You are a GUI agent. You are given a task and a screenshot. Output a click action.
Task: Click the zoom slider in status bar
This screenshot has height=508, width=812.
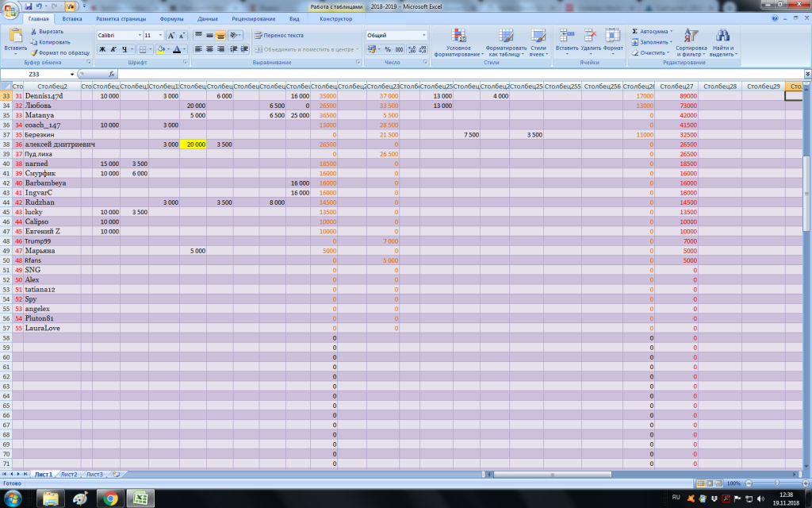tap(776, 483)
